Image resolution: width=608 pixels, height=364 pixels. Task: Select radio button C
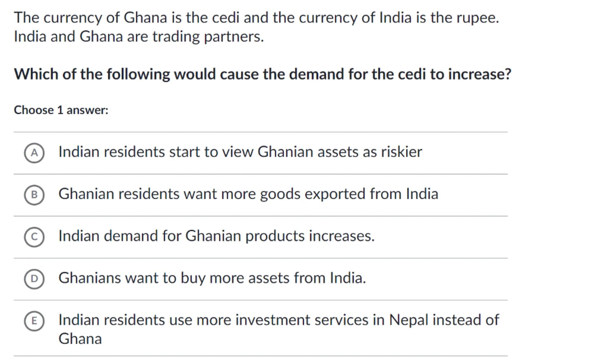[34, 237]
